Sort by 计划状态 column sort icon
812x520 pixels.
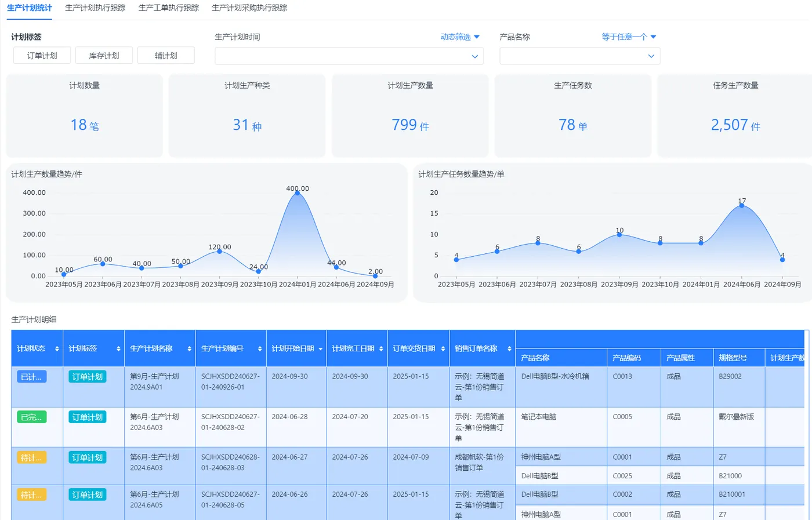(57, 349)
